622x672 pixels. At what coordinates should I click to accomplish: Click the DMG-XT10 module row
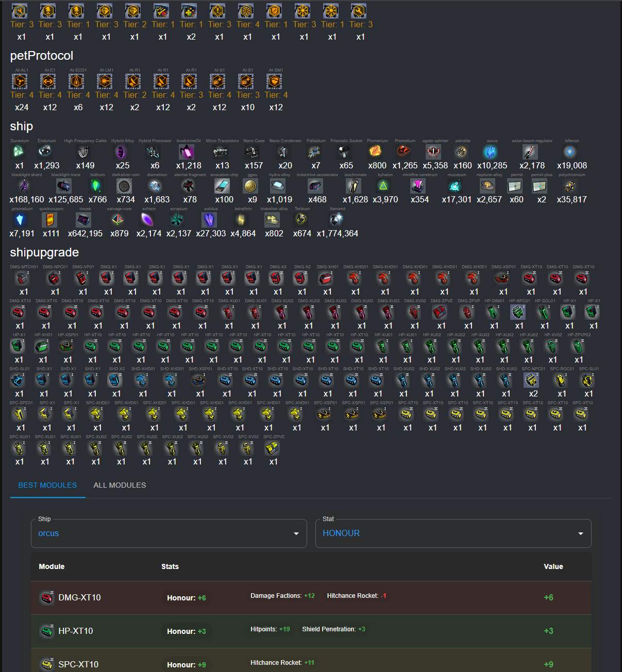[x=311, y=597]
